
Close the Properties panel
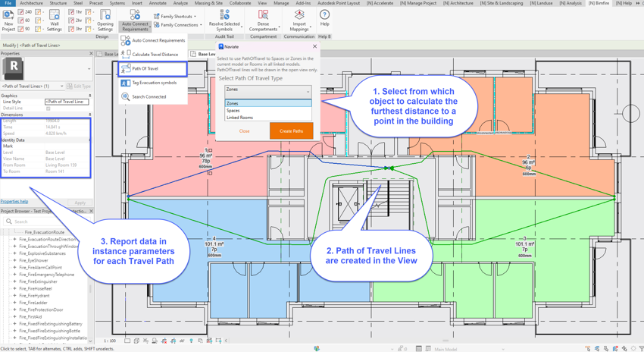click(x=91, y=53)
